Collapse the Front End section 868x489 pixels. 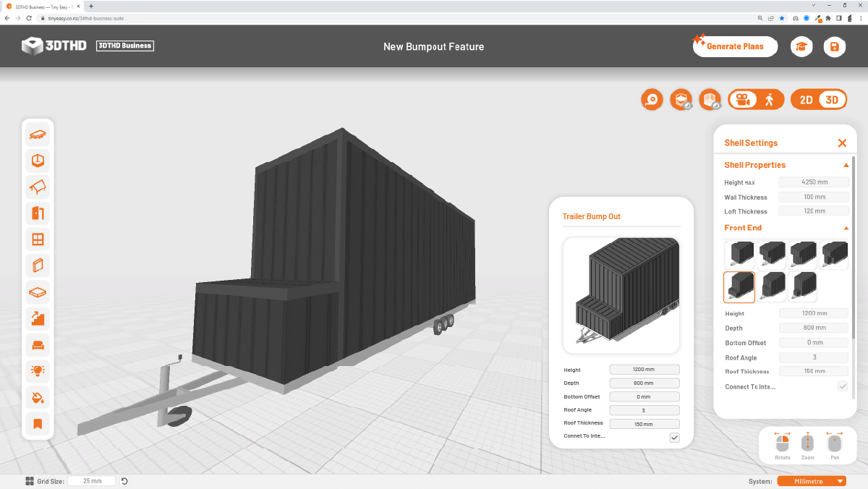click(x=846, y=229)
